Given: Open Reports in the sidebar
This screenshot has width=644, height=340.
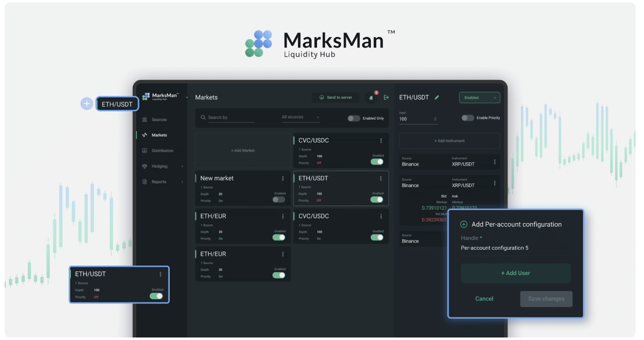Looking at the screenshot, I should point(159,182).
